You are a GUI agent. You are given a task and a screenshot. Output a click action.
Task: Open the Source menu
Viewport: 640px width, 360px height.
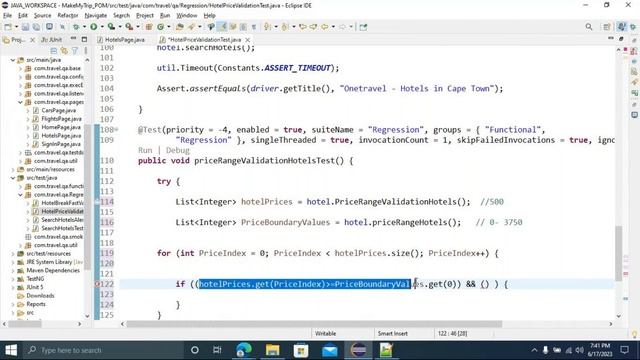point(42,16)
